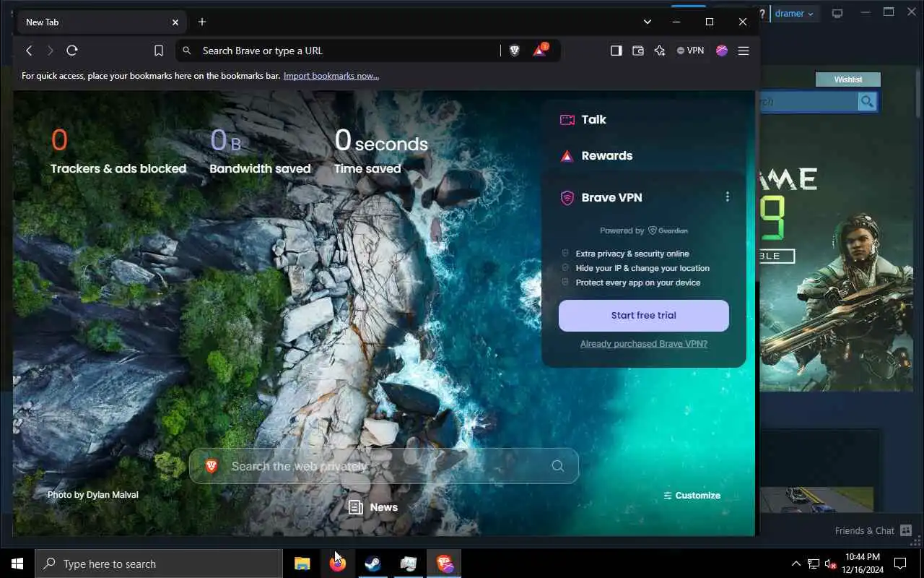Switch to Steam via the taskbar icon
The width and height of the screenshot is (924, 578).
pos(373,564)
